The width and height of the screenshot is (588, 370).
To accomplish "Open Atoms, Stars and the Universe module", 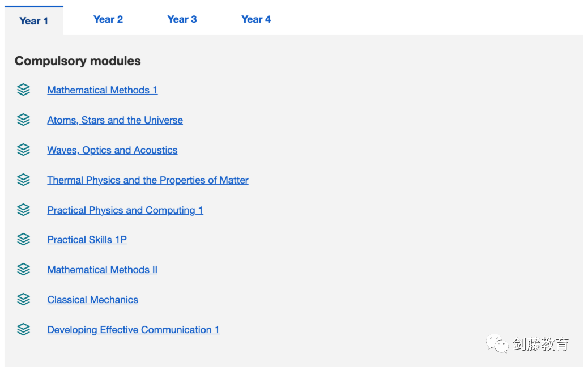I will (115, 120).
